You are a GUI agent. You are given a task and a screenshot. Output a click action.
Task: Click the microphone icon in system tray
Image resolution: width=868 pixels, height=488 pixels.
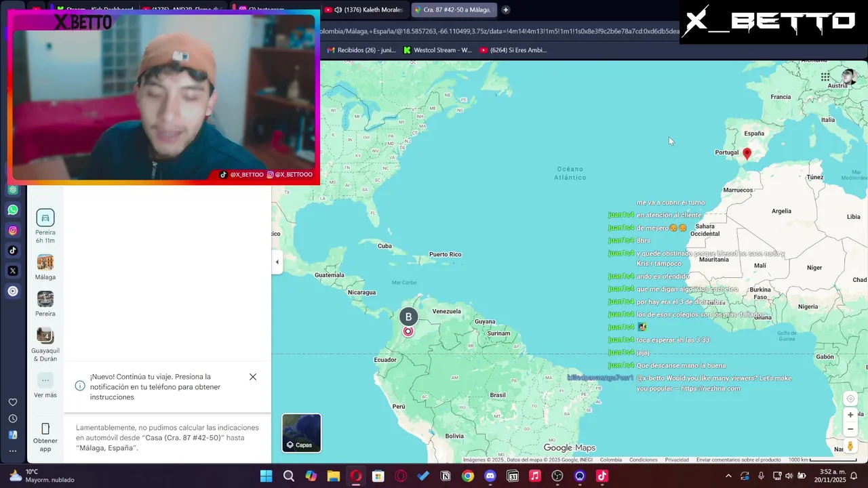[761, 476]
